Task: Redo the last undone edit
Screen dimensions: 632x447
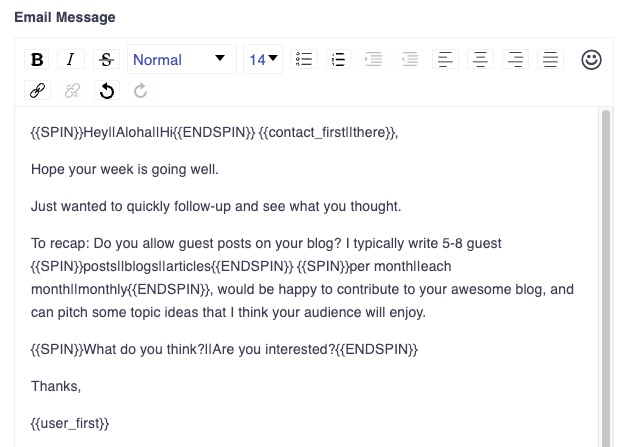Action: point(140,91)
